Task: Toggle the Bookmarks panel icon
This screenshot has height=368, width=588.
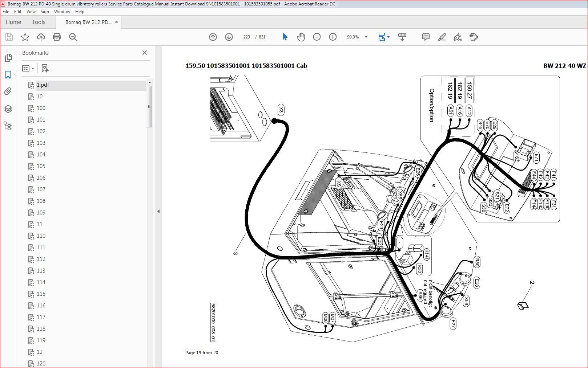Action: point(8,75)
